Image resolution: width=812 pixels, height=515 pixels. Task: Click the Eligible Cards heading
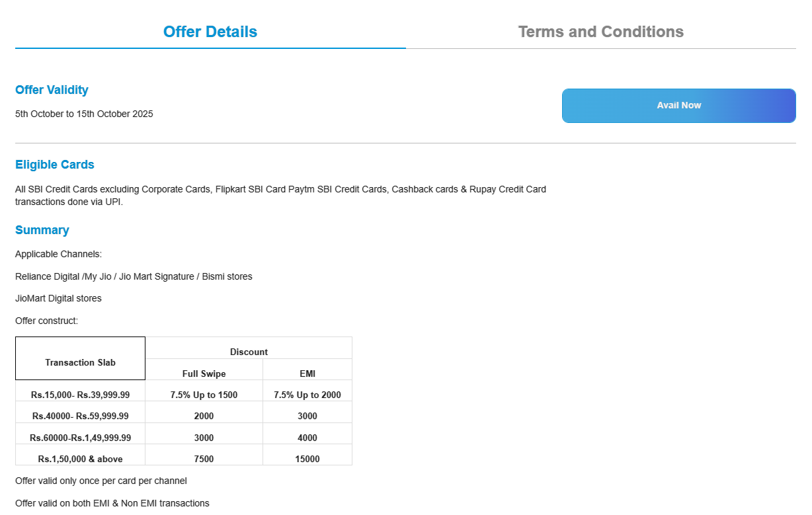pyautogui.click(x=55, y=165)
